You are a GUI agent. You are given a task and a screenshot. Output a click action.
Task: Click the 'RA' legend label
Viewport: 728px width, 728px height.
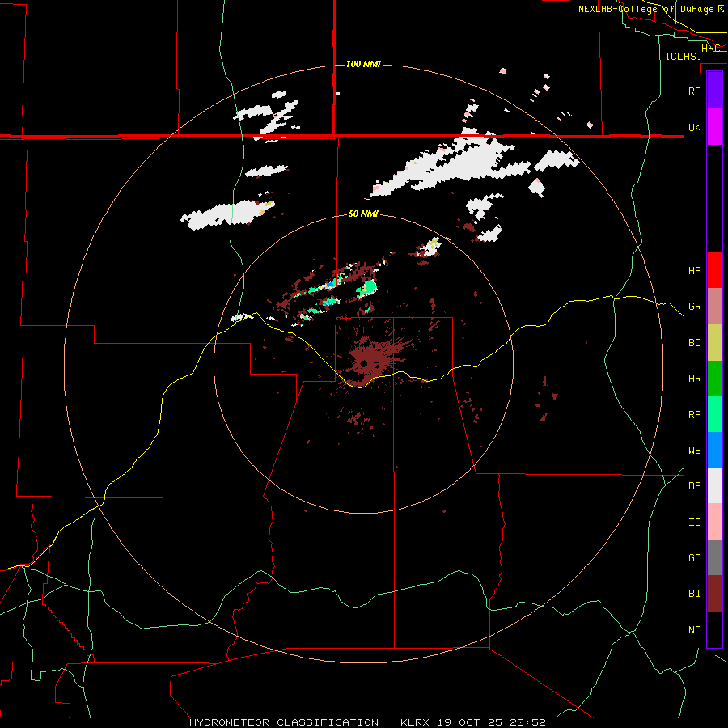click(x=694, y=415)
